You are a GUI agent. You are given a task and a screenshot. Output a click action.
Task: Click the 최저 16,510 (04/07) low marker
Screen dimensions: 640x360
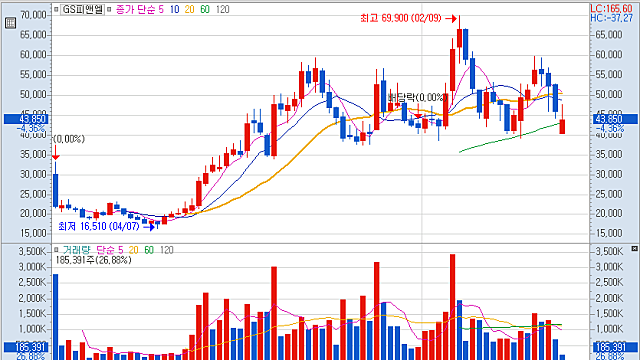(99, 226)
